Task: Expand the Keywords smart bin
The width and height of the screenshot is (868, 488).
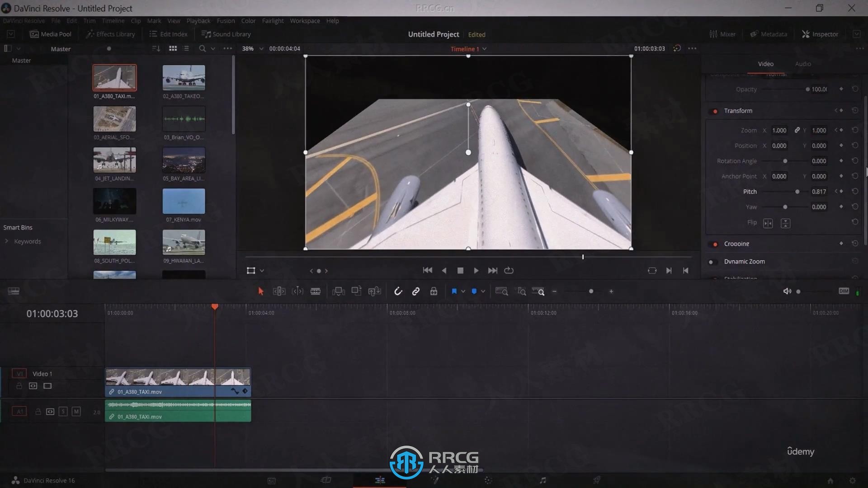Action: pos(7,241)
